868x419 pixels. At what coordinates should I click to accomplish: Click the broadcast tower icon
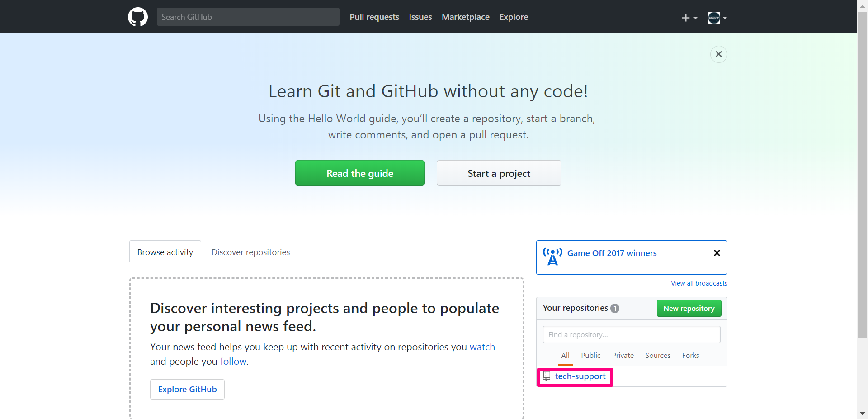point(552,257)
